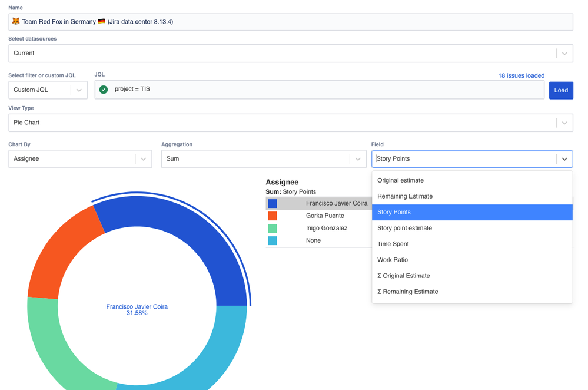
Task: Collapse the Field dropdown chevron
Action: pyautogui.click(x=564, y=159)
